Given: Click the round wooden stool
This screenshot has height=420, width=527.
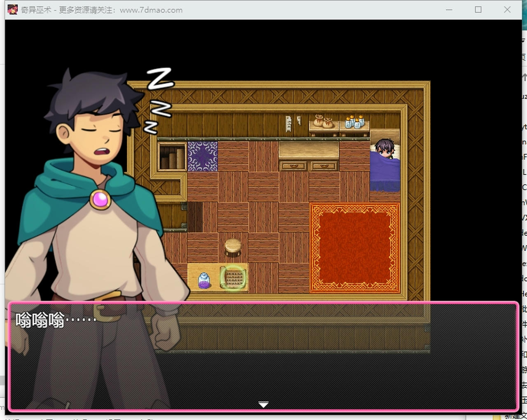Looking at the screenshot, I should pyautogui.click(x=233, y=247).
